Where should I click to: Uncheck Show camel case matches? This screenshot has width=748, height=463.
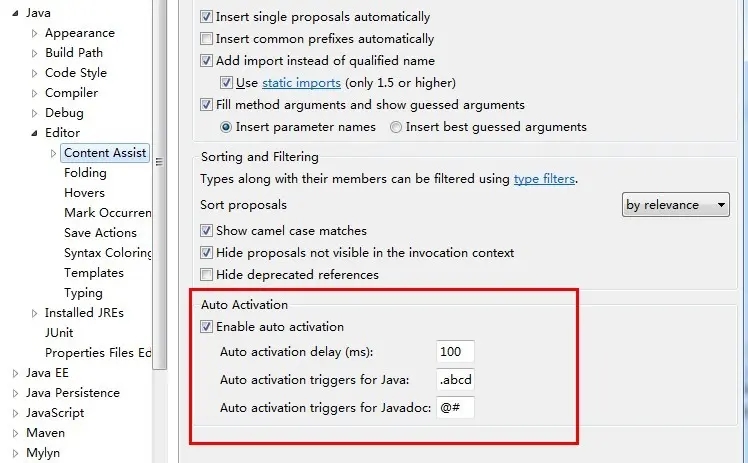click(x=207, y=231)
